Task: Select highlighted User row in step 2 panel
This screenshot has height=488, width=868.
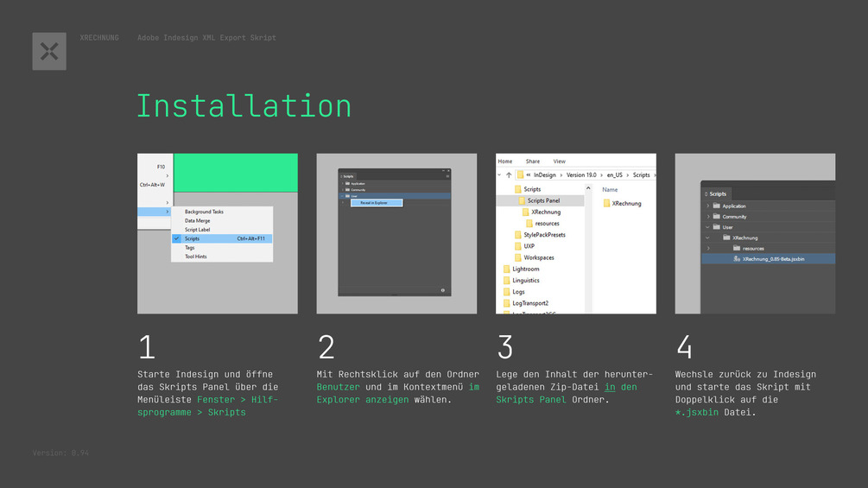Action: [x=394, y=196]
